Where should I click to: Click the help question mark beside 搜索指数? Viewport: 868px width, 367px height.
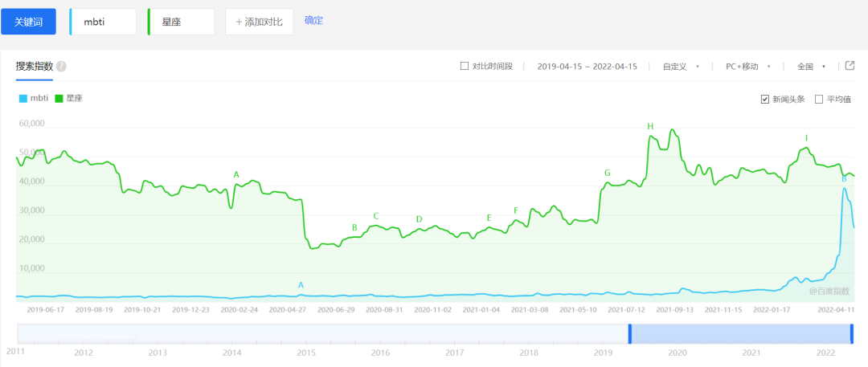tap(61, 67)
